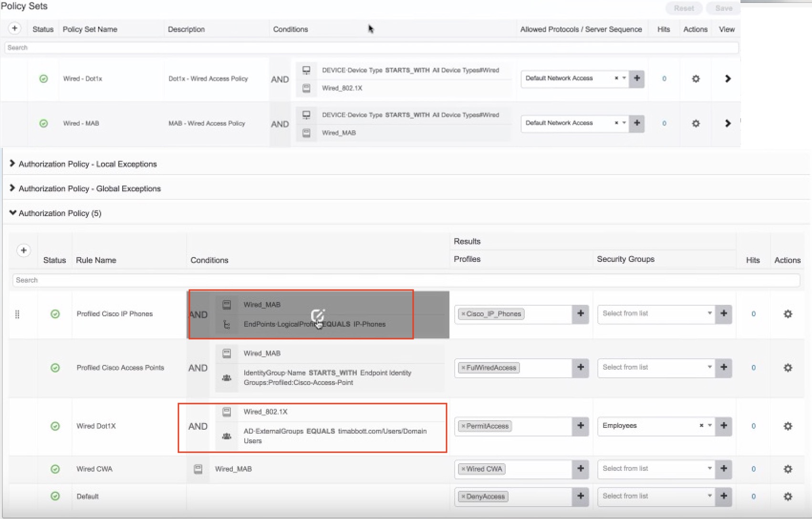Viewport: 812px width, 519px height.
Task: Remove PermitAccess profile tag
Action: pyautogui.click(x=463, y=426)
